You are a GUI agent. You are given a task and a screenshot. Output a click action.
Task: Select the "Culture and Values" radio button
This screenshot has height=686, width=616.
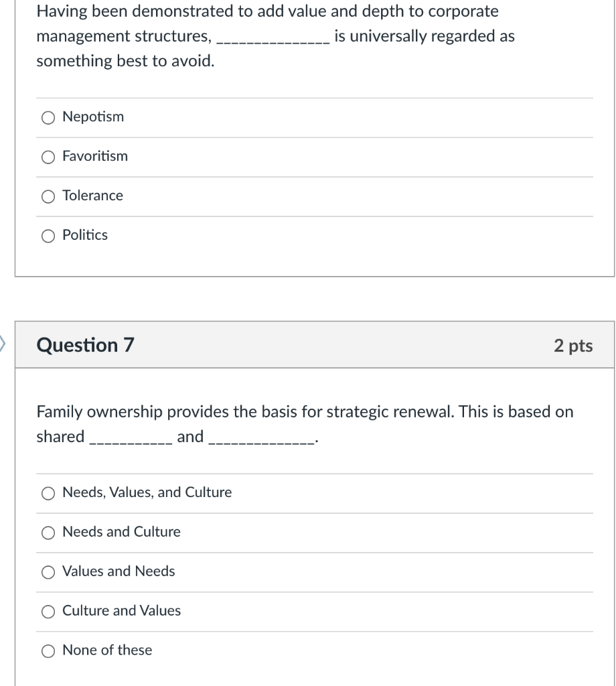[48, 611]
